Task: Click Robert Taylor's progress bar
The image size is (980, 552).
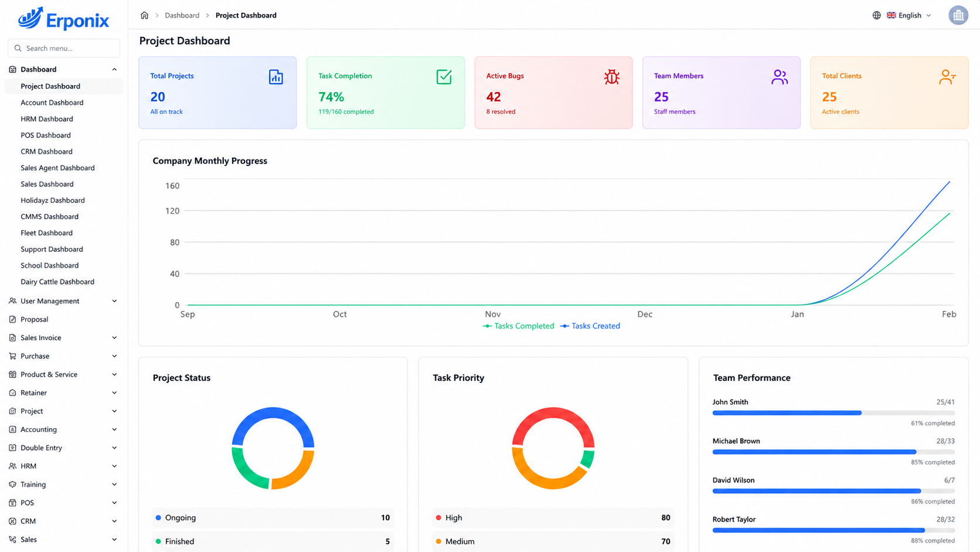Action: coord(833,530)
